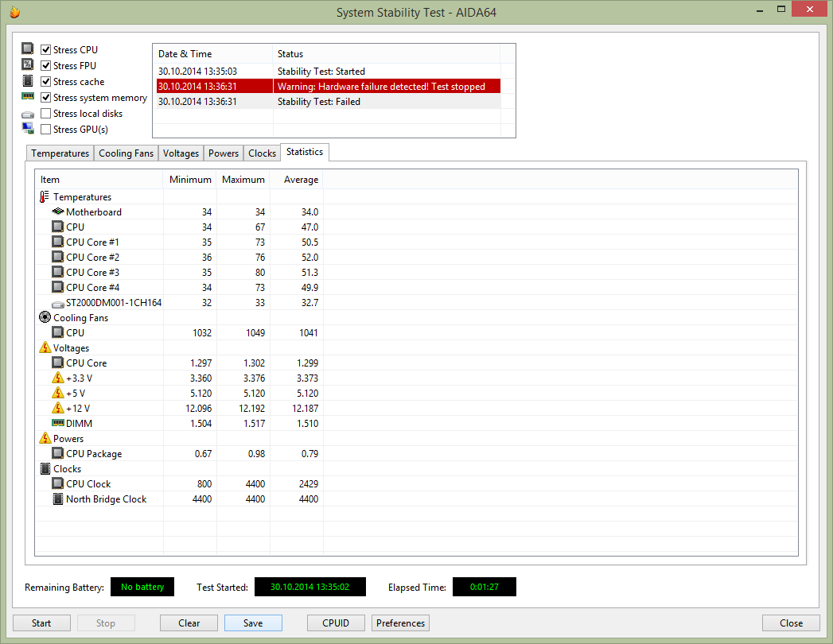Open the CPUID panel button
The width and height of the screenshot is (833, 644).
(x=336, y=623)
